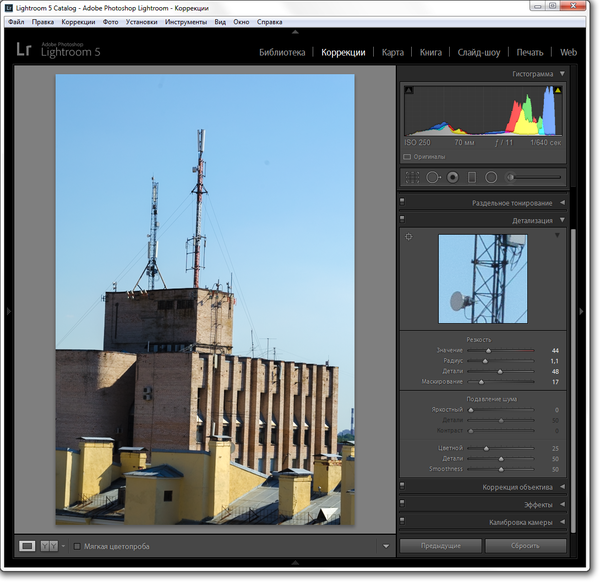Switch to Loupe view mode icon

[27, 546]
